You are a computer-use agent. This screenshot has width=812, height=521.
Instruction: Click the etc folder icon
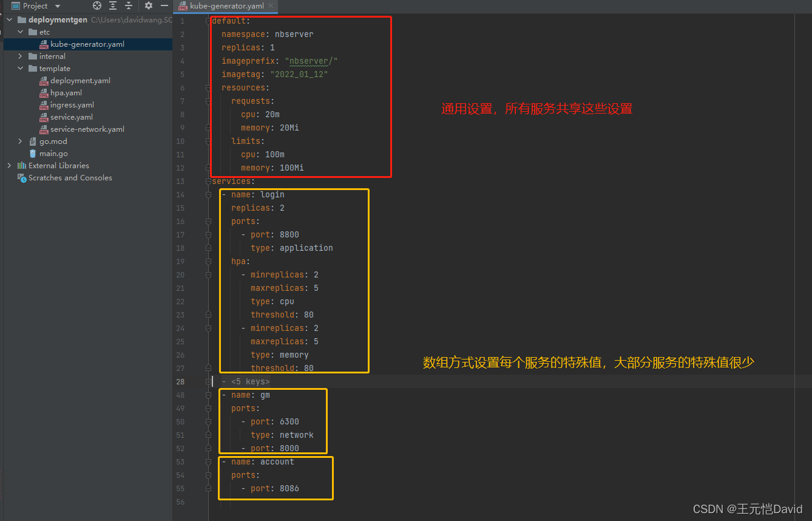33,32
